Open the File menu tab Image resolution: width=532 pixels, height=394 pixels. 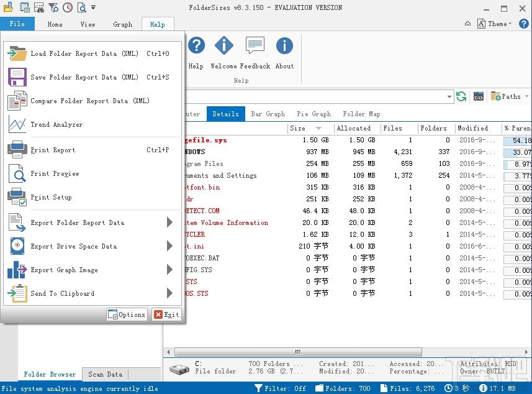click(x=17, y=24)
